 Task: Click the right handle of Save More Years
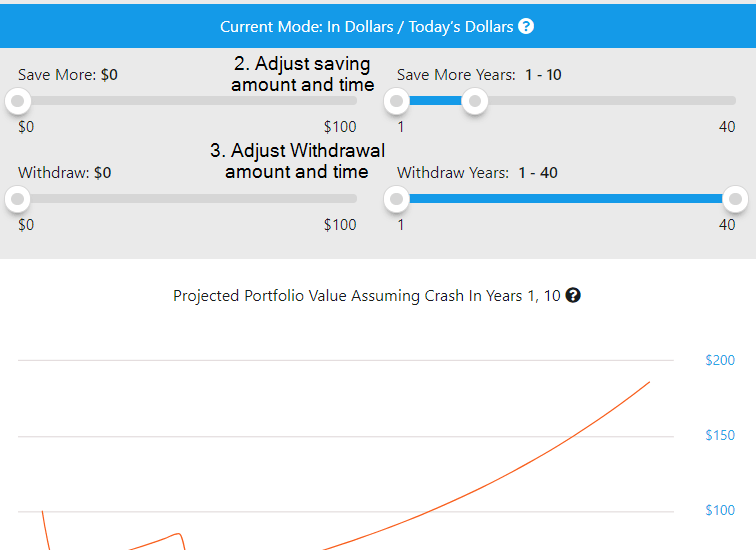(x=475, y=101)
